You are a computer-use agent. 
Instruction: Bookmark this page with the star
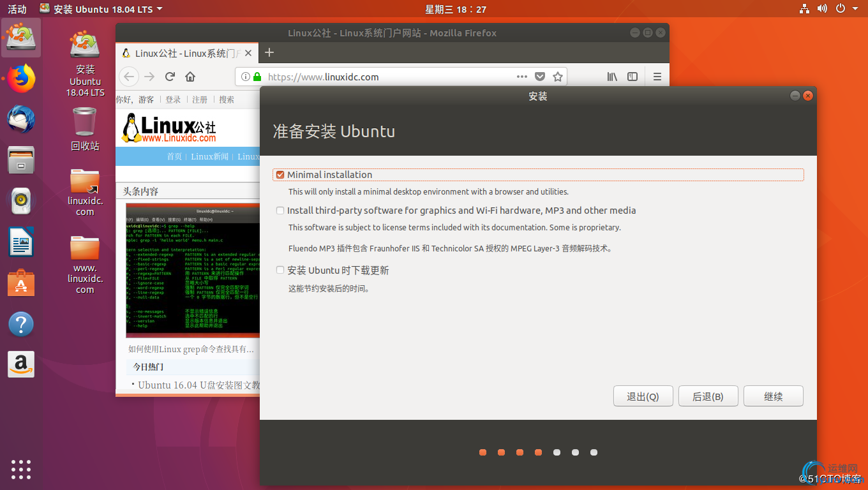click(x=558, y=77)
